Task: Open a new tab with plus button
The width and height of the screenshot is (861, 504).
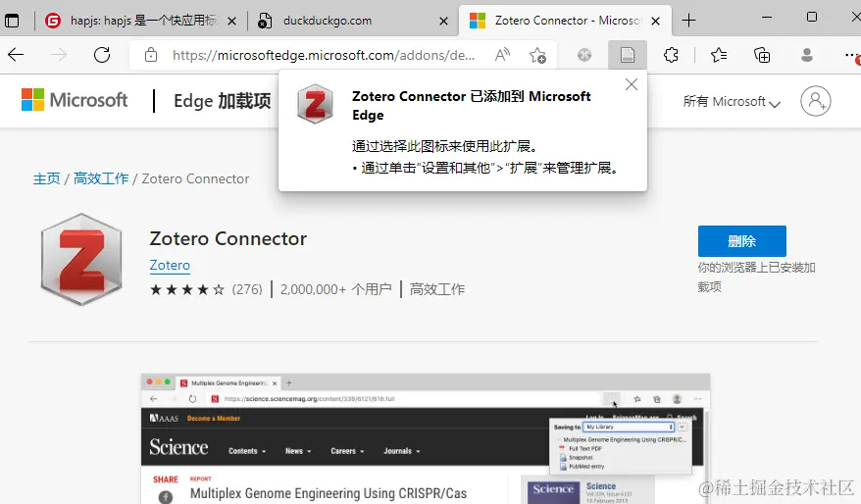Action: click(x=688, y=21)
